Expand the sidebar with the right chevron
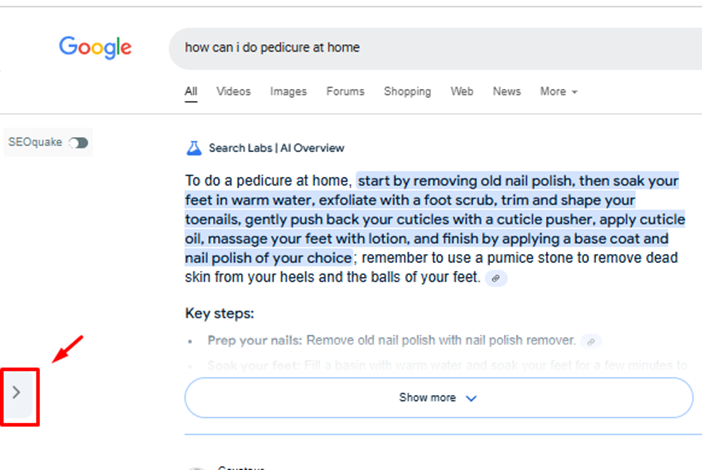Viewport: 702px width, 470px height. click(17, 393)
